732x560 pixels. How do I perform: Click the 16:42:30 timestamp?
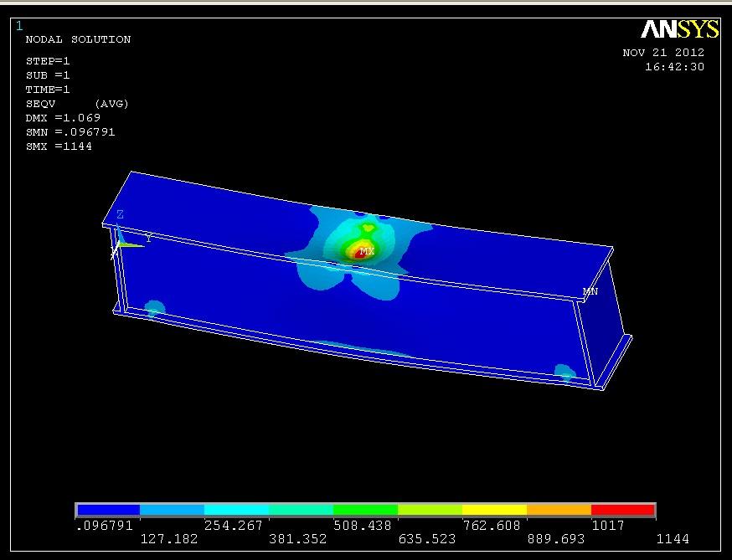(x=674, y=67)
